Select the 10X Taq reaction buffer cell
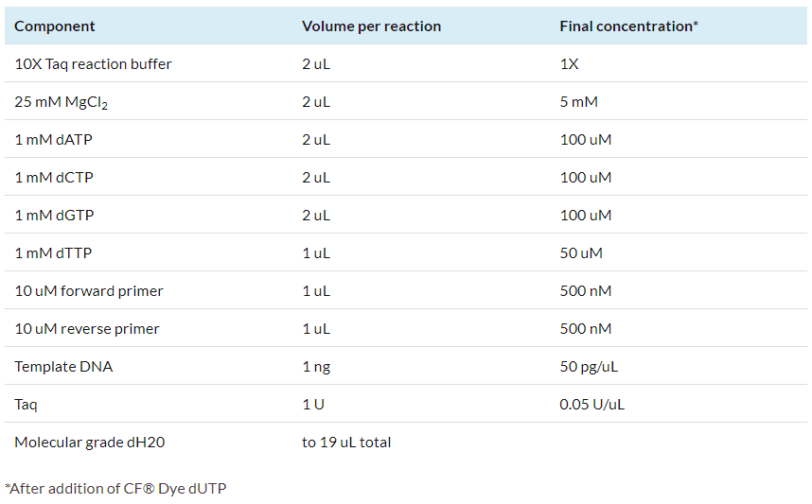 [93, 64]
